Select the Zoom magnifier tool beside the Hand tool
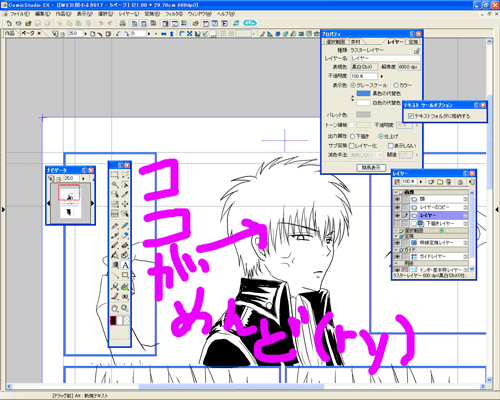This screenshot has width=500, height=400. pos(125,308)
